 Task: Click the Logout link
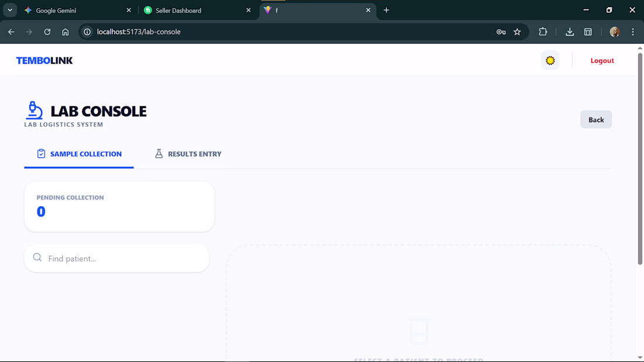(x=602, y=60)
